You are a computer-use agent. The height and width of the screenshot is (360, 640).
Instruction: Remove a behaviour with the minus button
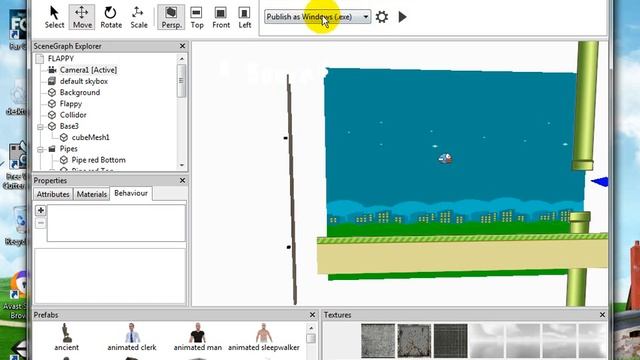click(40, 223)
